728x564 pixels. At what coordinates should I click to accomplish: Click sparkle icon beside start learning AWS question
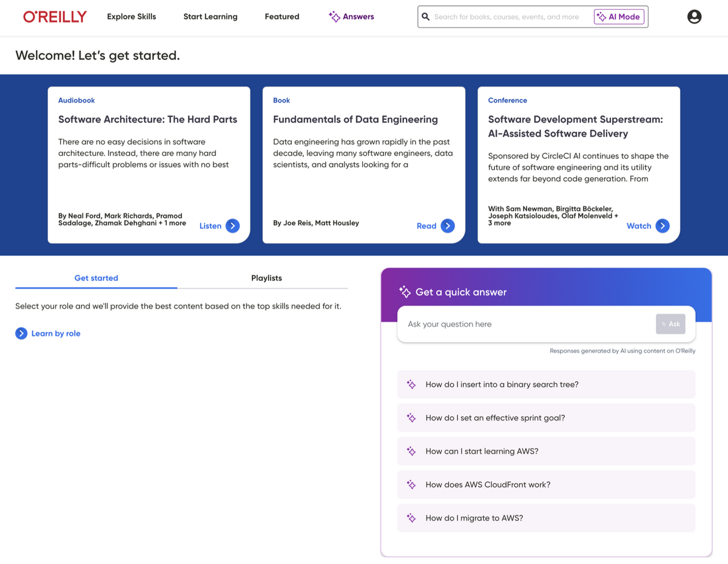(411, 451)
